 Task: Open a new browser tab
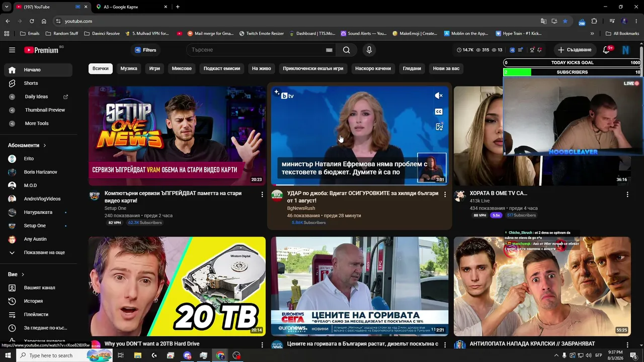pos(178,7)
